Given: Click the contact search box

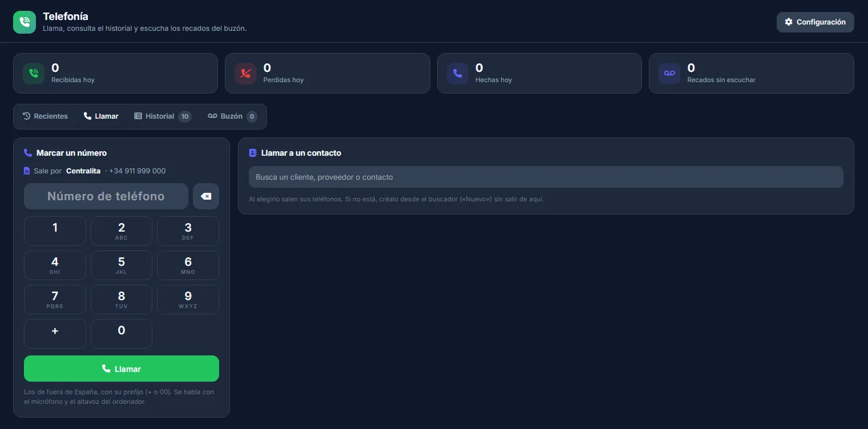Looking at the screenshot, I should [546, 177].
